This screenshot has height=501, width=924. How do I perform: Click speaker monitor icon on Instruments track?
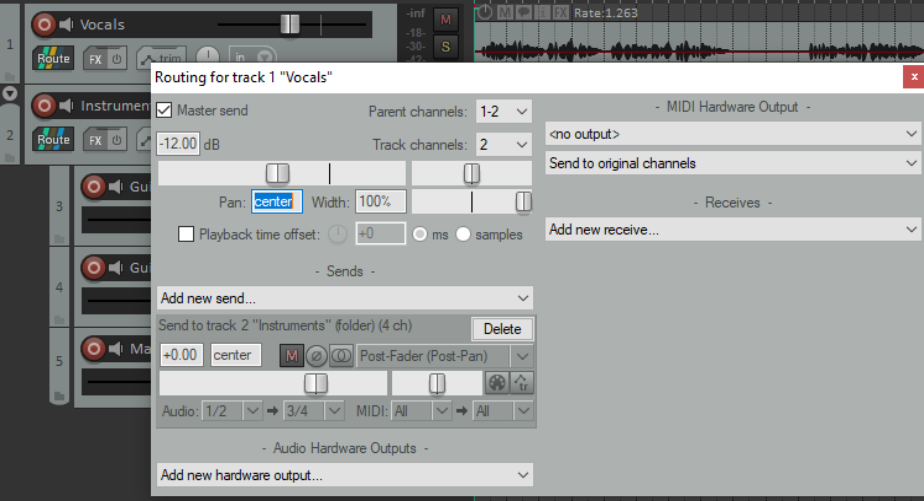(66, 106)
